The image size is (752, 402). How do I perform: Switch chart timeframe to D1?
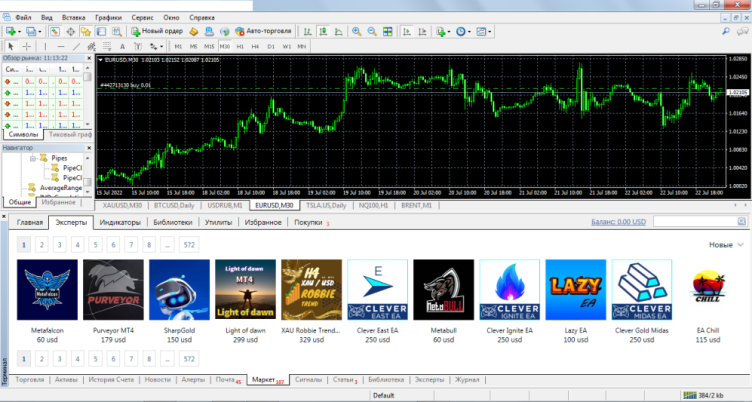272,46
